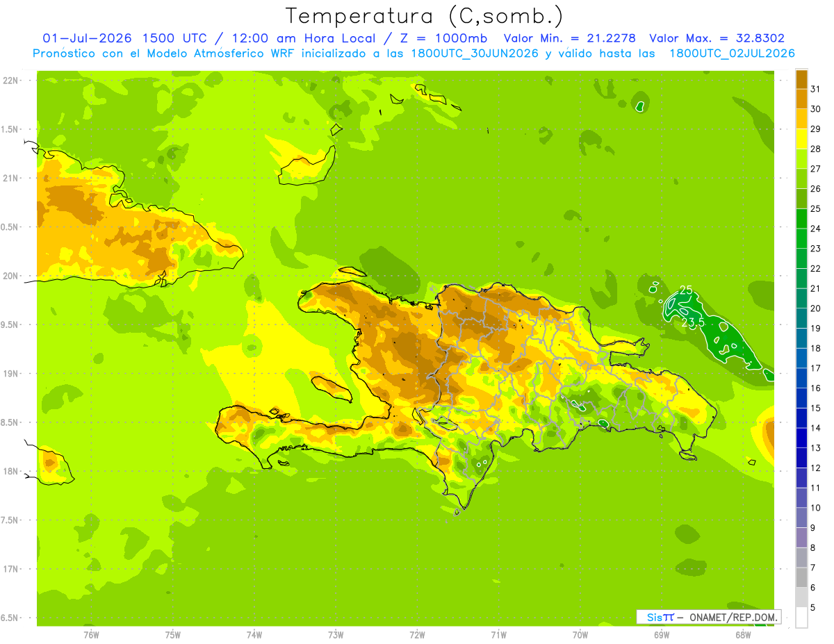Click the "22N" latitude axis label
The image size is (834, 644).
click(x=11, y=81)
